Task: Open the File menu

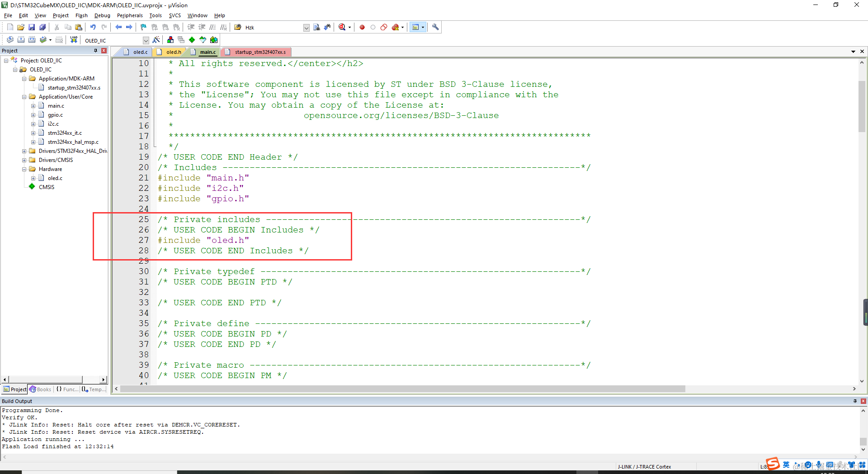Action: coord(8,15)
